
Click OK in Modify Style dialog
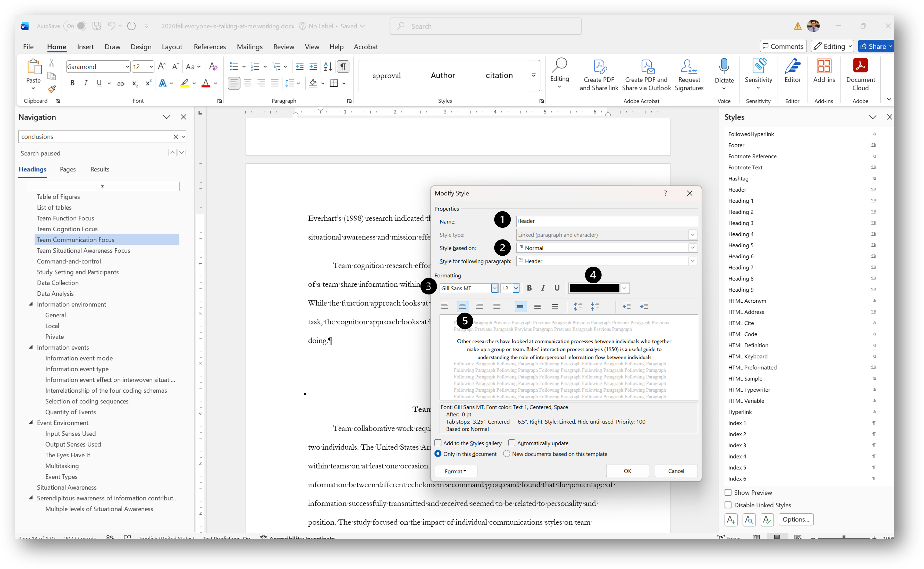point(627,471)
